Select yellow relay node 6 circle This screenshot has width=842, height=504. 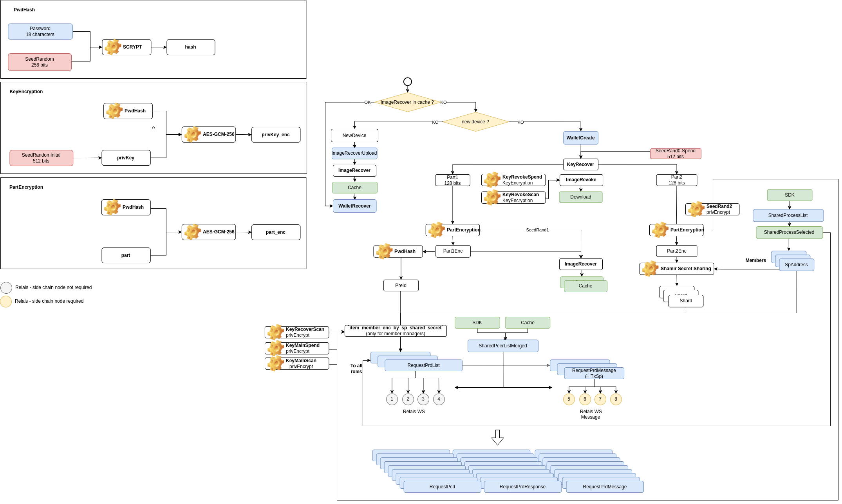coord(585,399)
